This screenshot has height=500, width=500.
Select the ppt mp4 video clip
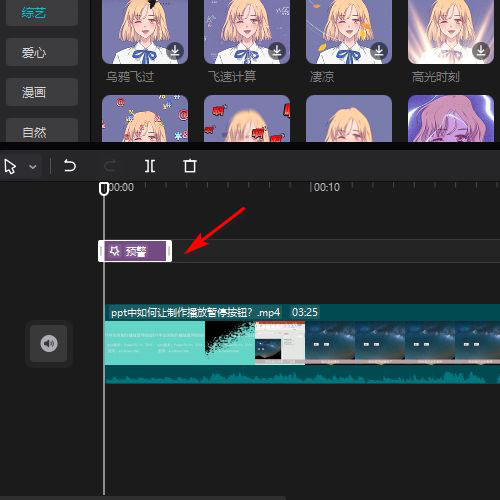pyautogui.click(x=302, y=344)
